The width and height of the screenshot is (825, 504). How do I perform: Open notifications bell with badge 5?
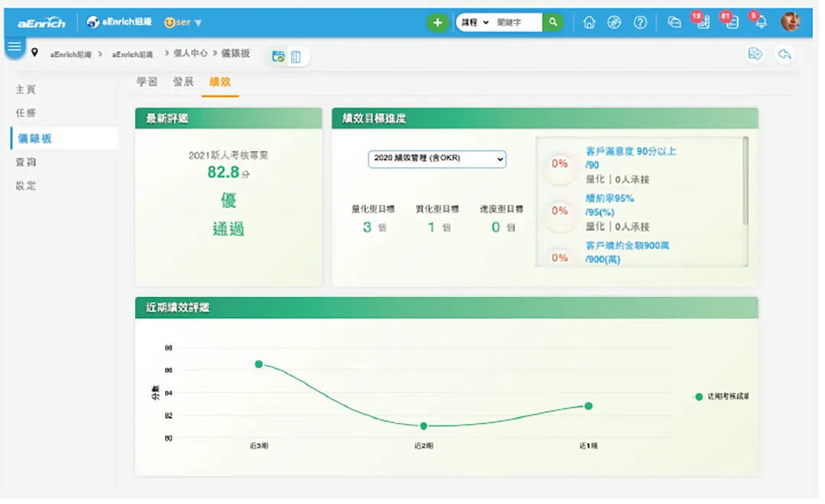point(760,22)
